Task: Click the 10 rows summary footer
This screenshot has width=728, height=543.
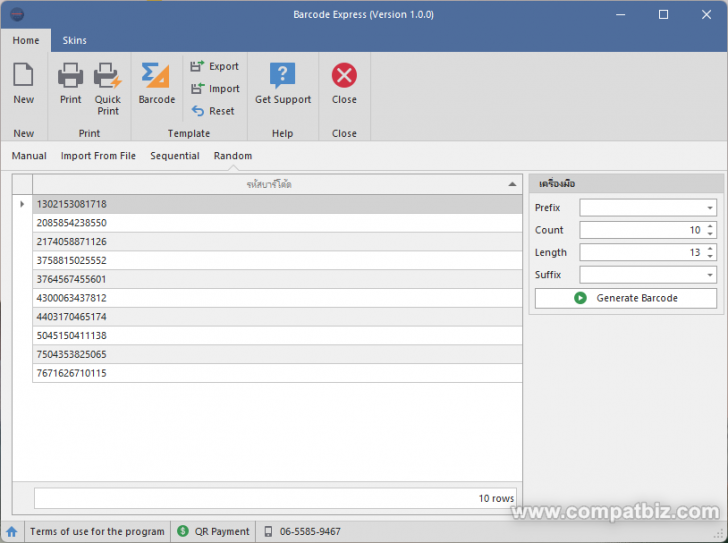Action: click(x=275, y=498)
